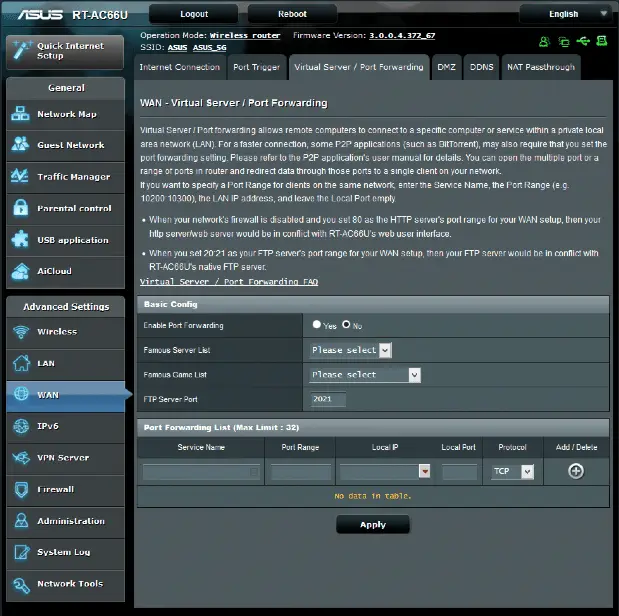619x616 pixels.
Task: Click the Local IP input field
Action: pyautogui.click(x=379, y=471)
